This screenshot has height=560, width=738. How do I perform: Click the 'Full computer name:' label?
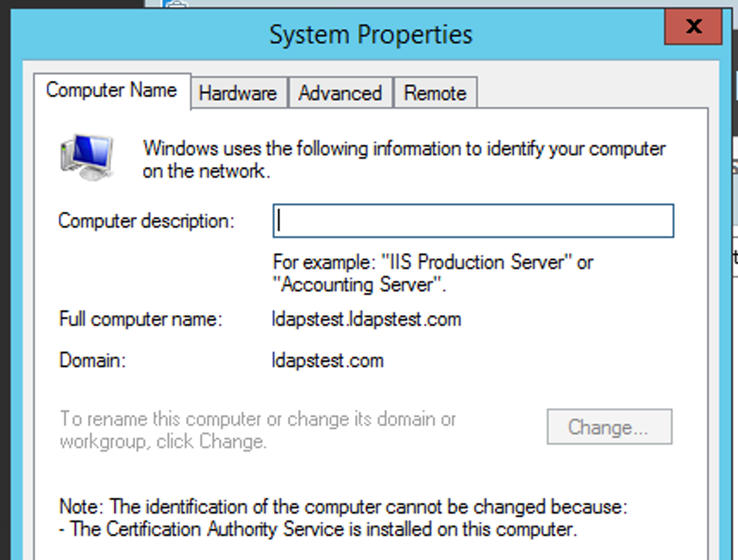141,320
